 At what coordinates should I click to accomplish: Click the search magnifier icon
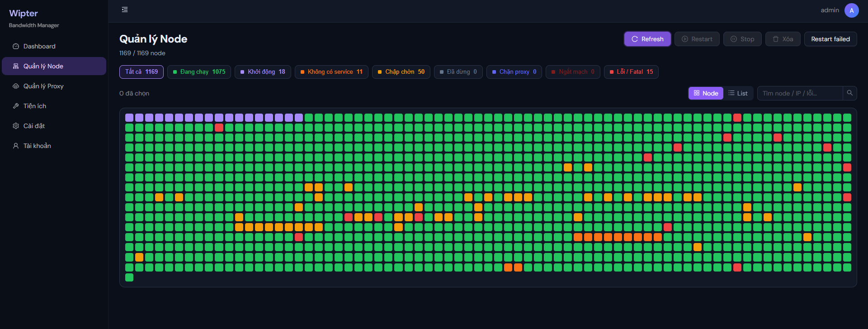click(x=850, y=93)
